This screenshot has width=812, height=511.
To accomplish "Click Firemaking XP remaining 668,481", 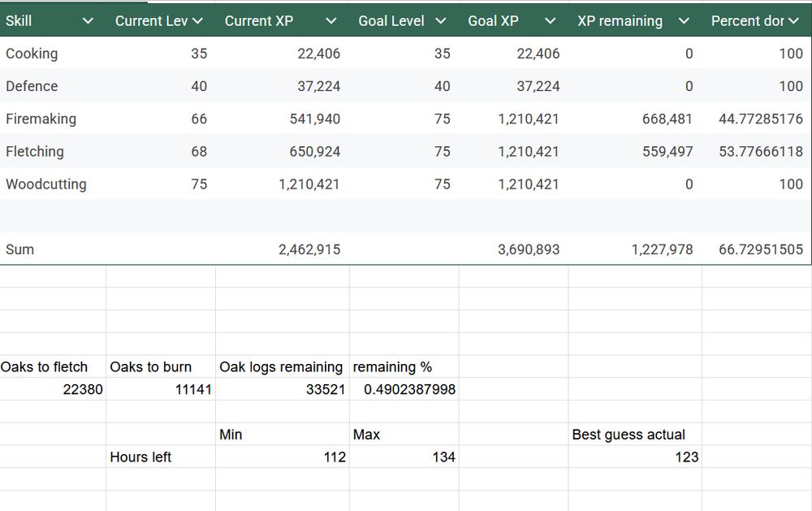I will point(667,119).
